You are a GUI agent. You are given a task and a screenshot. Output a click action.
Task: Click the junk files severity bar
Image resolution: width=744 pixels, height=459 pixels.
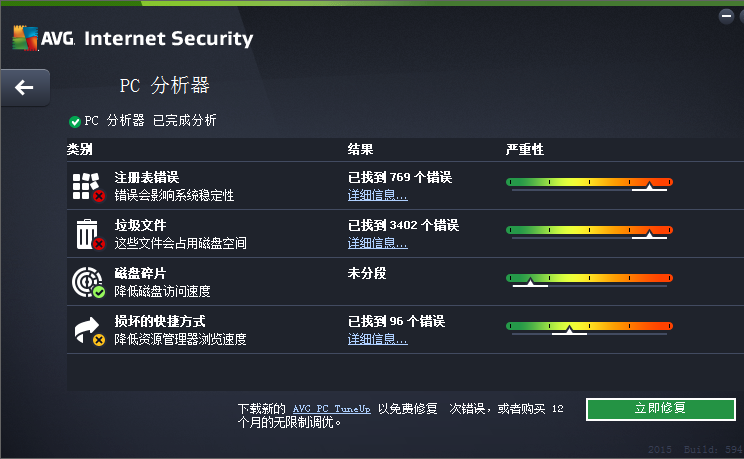coord(589,231)
